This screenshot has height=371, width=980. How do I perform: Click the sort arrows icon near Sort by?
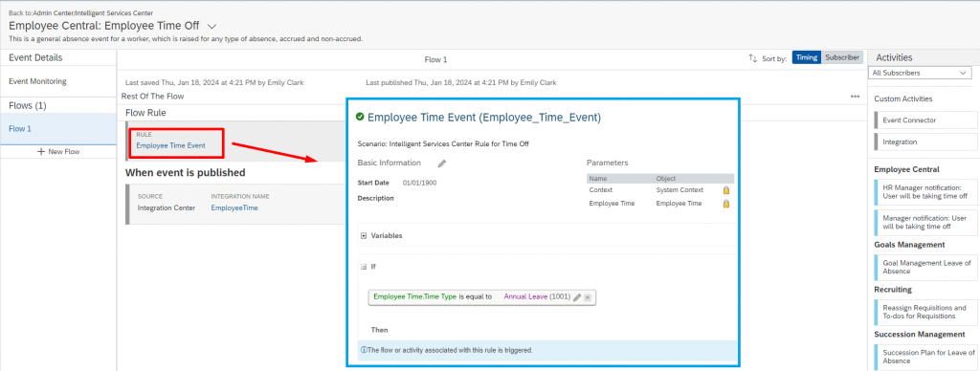[752, 58]
